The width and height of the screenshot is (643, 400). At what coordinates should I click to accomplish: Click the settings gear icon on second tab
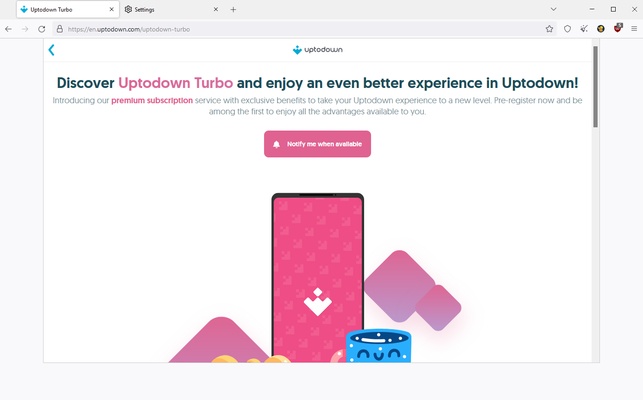point(128,9)
